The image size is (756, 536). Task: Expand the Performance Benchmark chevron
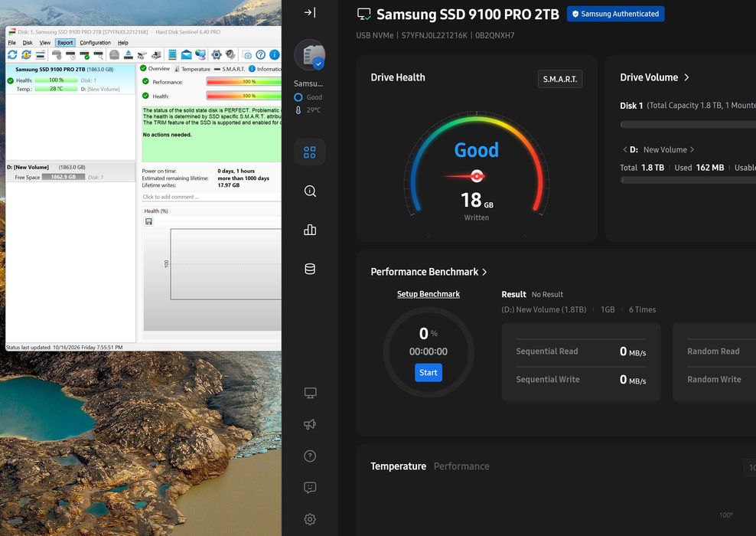(484, 272)
